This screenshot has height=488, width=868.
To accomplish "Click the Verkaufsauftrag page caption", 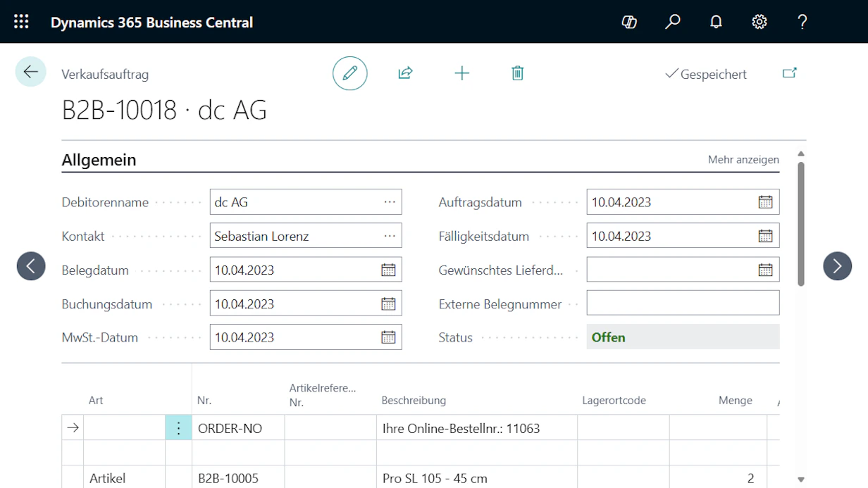I will click(x=105, y=74).
